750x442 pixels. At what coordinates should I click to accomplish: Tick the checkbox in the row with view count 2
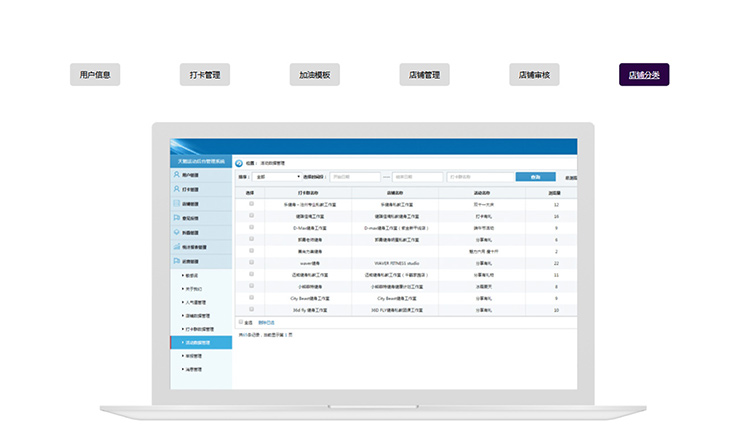251,251
